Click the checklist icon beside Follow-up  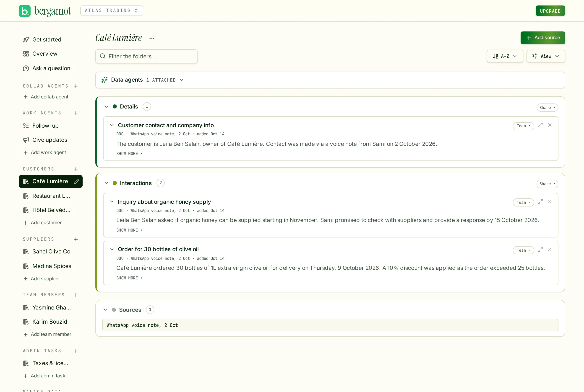tap(26, 126)
